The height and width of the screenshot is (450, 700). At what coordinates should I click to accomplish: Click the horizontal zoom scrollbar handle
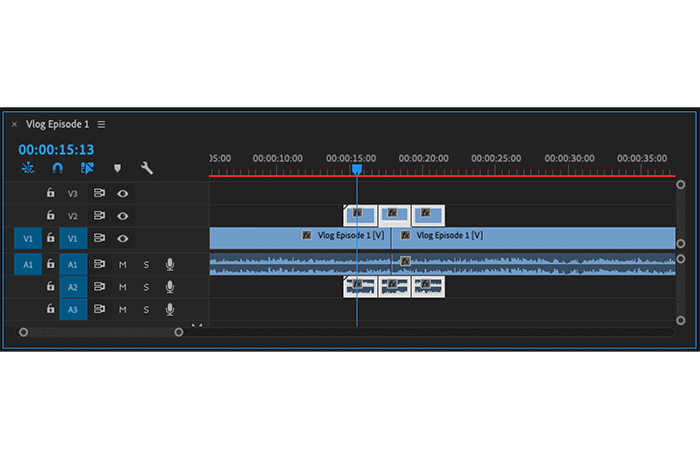(x=101, y=332)
